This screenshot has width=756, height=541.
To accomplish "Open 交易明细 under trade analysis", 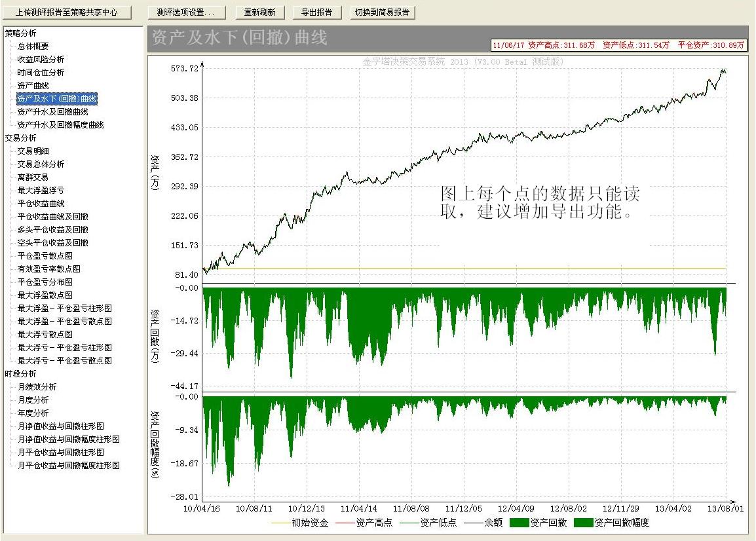I will (x=33, y=151).
